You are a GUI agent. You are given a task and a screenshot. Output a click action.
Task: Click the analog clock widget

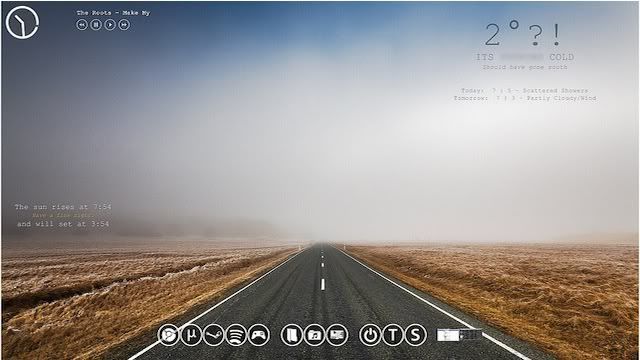22,22
